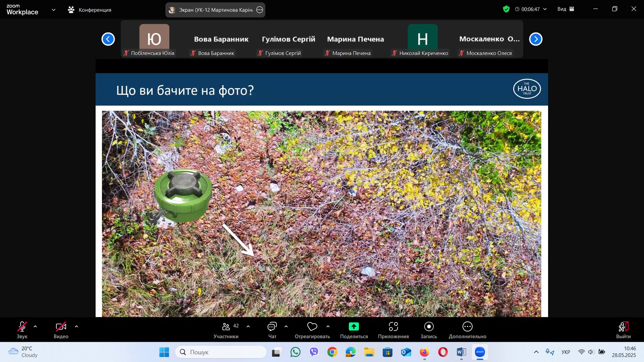Open the Participants panel icon
The width and height of the screenshot is (644, 362).
click(226, 327)
